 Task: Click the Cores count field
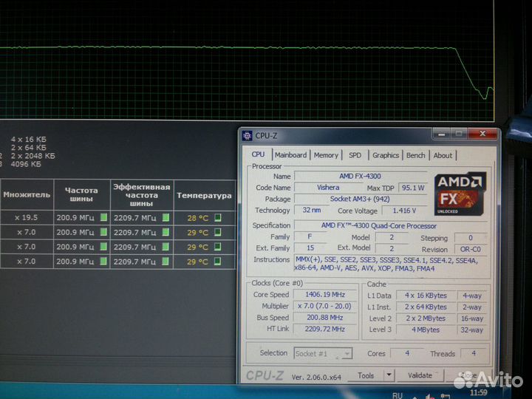407,353
